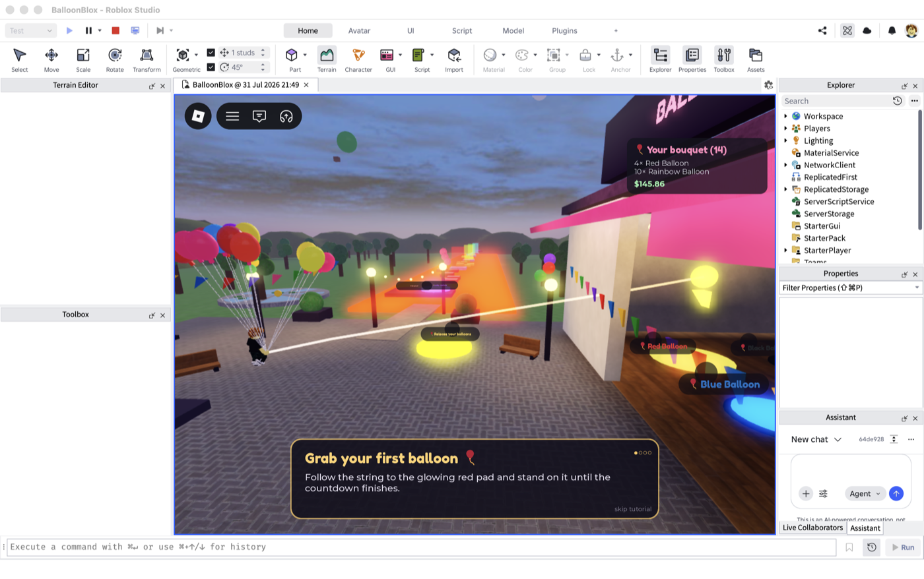Open the Terrain editor tool

pos(327,59)
